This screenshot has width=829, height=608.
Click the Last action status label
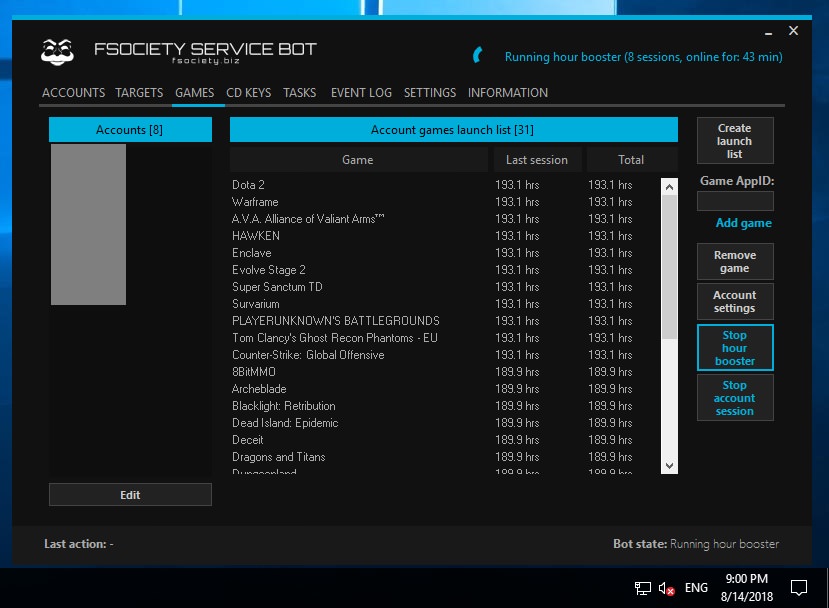click(x=79, y=544)
